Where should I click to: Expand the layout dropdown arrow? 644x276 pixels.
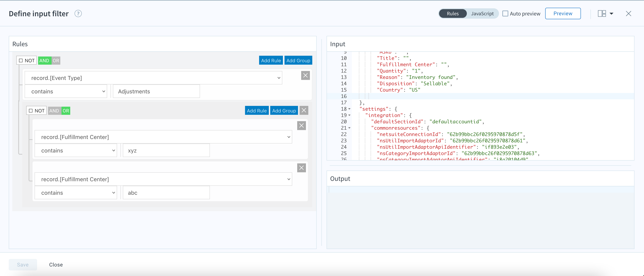point(611,14)
